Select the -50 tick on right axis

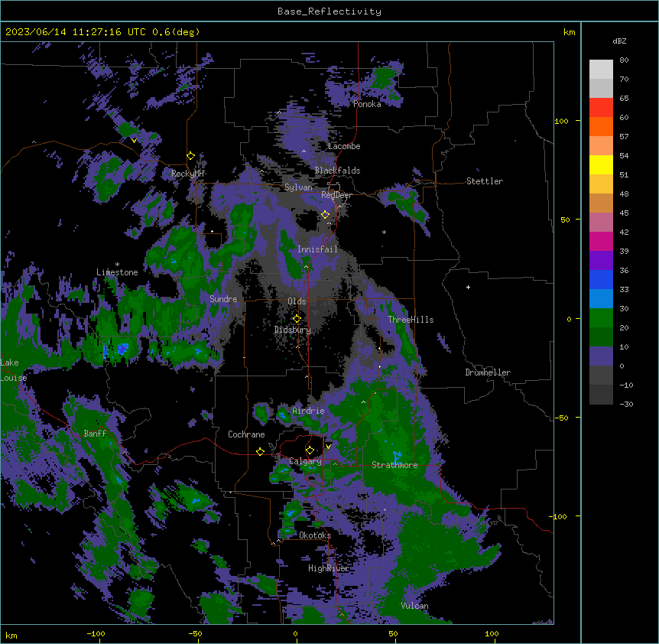click(x=561, y=418)
